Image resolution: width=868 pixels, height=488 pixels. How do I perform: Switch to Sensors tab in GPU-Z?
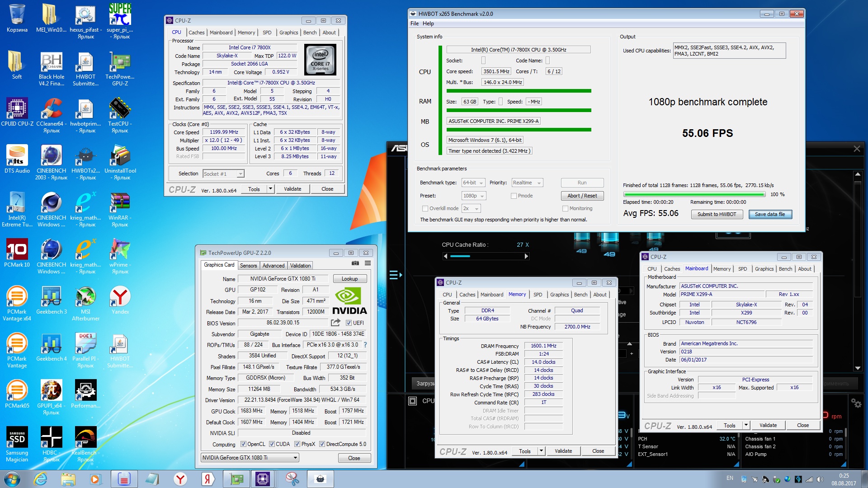tap(248, 266)
